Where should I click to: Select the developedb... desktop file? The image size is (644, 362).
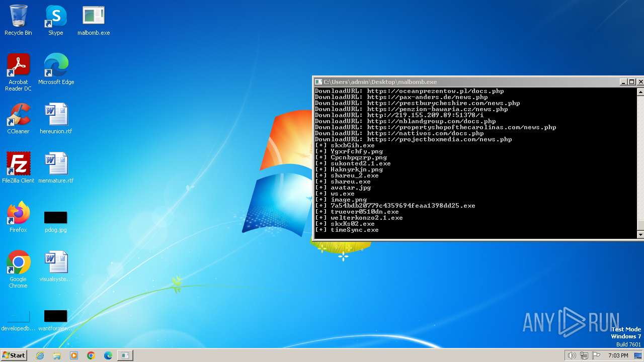[x=18, y=321]
